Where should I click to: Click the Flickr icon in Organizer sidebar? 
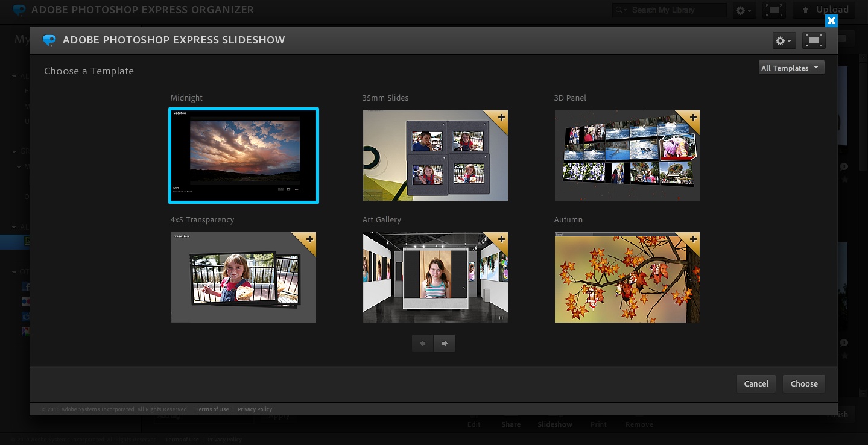click(x=25, y=301)
